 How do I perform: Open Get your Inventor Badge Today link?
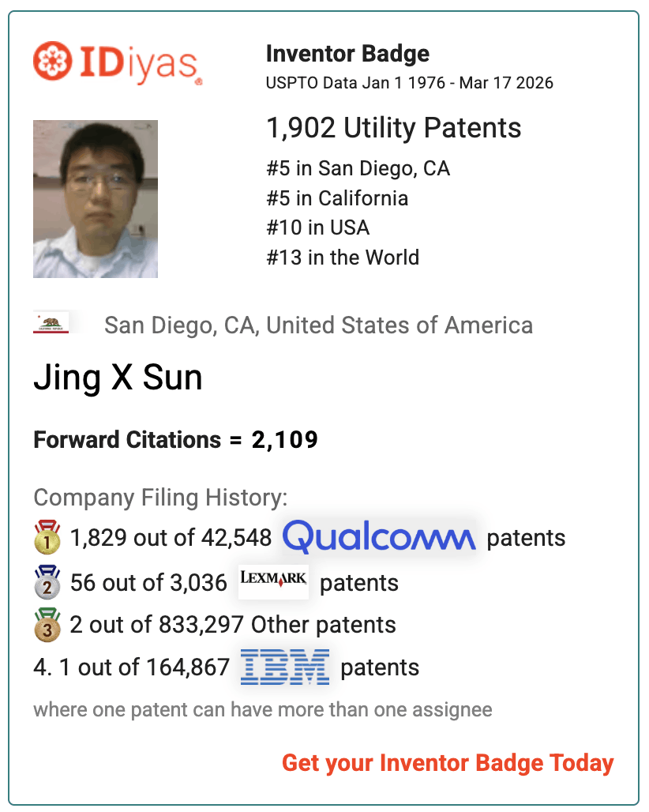point(448,763)
